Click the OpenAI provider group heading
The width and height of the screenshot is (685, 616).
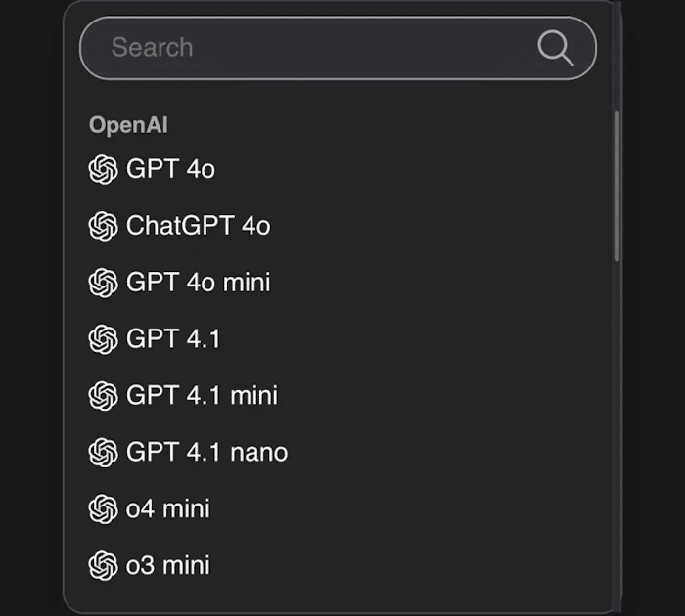128,125
